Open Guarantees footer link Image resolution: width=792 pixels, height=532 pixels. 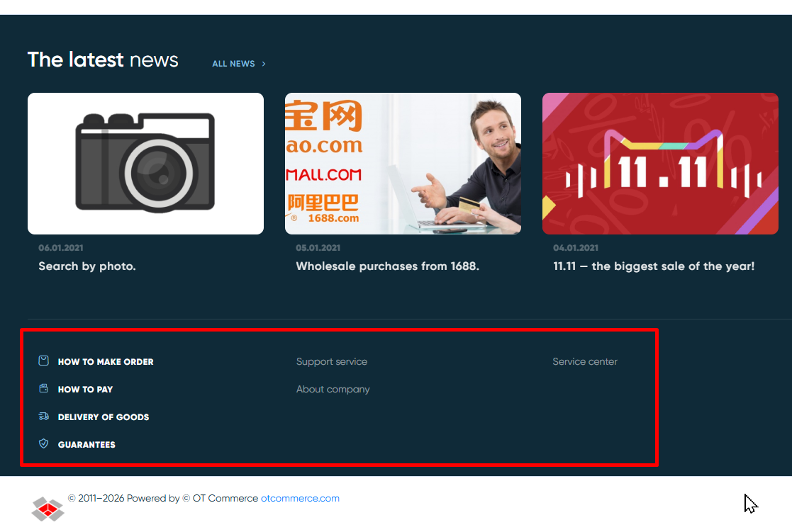[87, 445]
